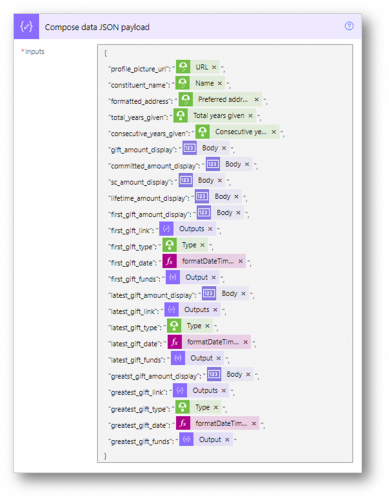Remove the URL token
Image resolution: width=389 pixels, height=500 pixels.
tap(214, 67)
